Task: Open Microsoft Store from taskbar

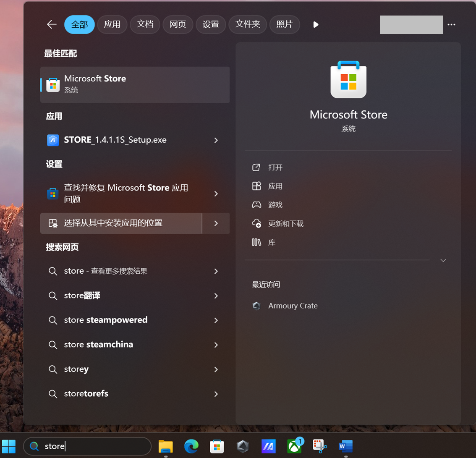Action: click(217, 446)
